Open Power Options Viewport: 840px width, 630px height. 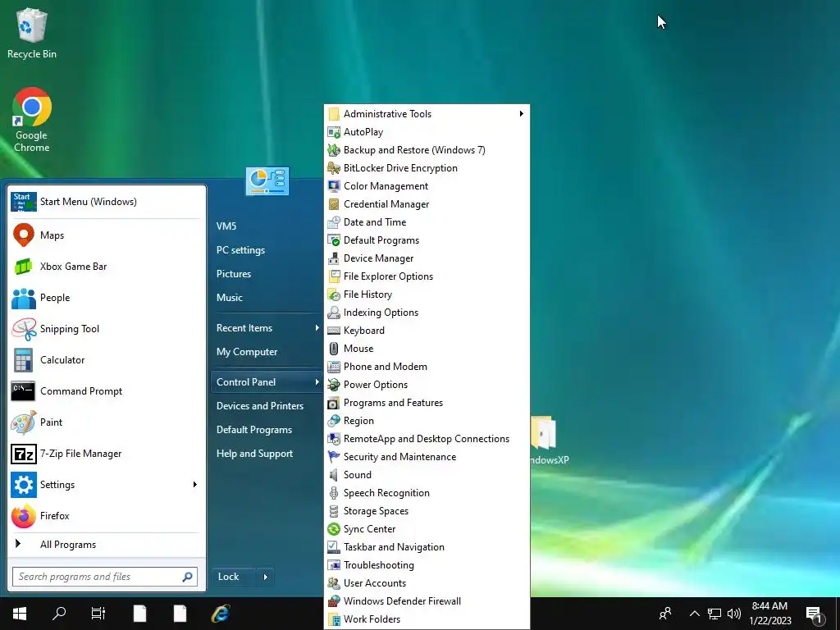(427, 385)
